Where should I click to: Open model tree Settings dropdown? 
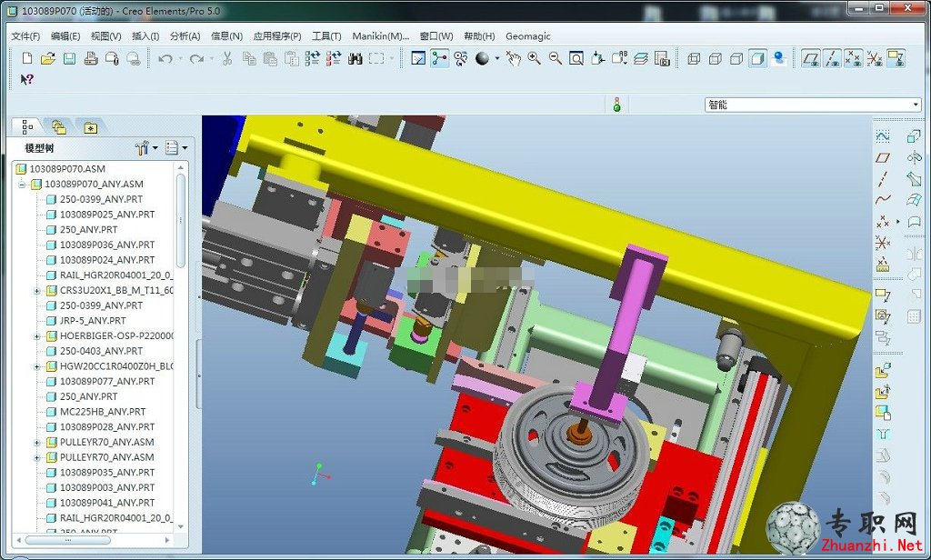146,148
